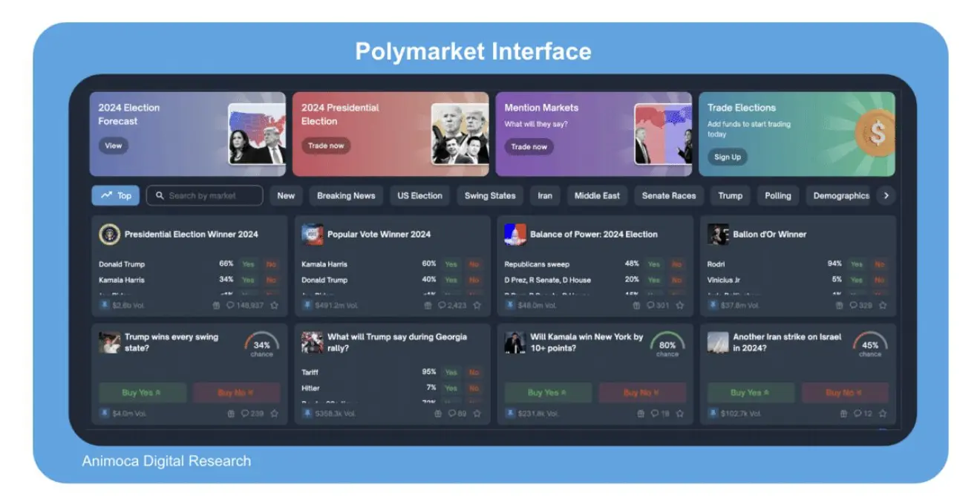Select Yes for Republicans sweep outcome
This screenshot has width=980, height=496.
[x=653, y=264]
